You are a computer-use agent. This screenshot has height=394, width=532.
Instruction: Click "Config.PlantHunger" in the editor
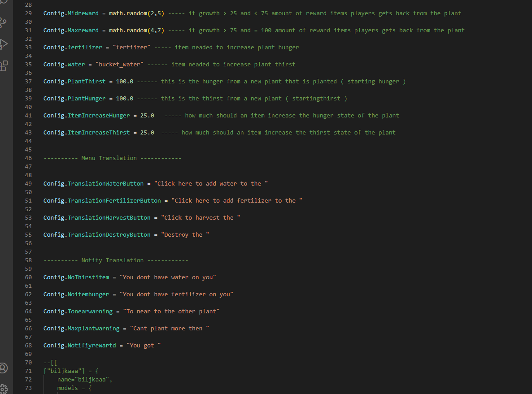tap(74, 98)
